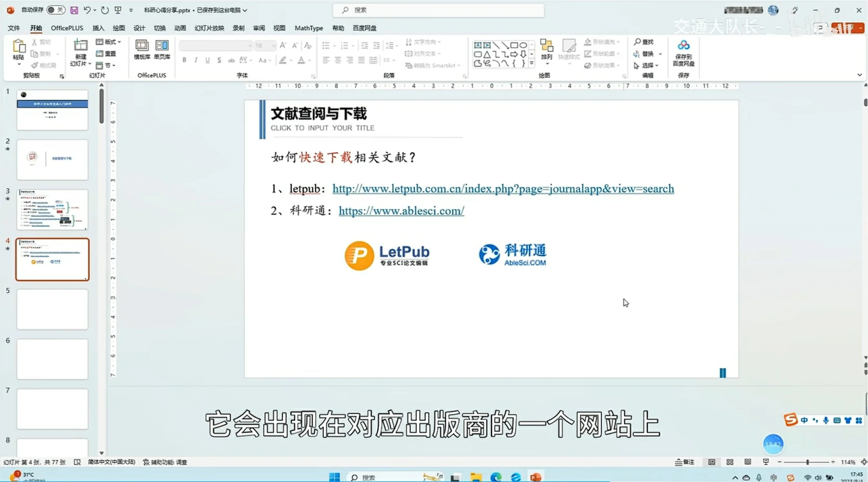Toggle the AutoSave (自动保存) switch
Screen dimensions: 868x482
(x=55, y=10)
